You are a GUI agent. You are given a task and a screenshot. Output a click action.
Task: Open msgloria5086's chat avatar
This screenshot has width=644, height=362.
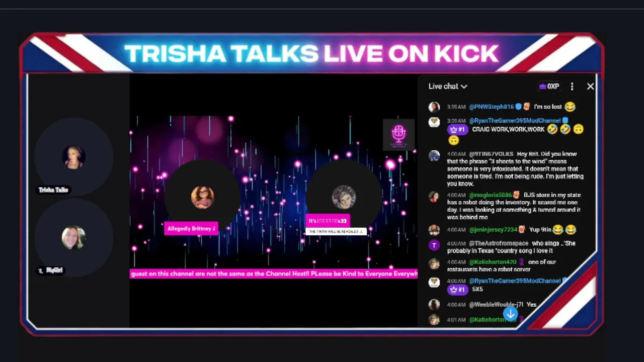click(x=434, y=197)
